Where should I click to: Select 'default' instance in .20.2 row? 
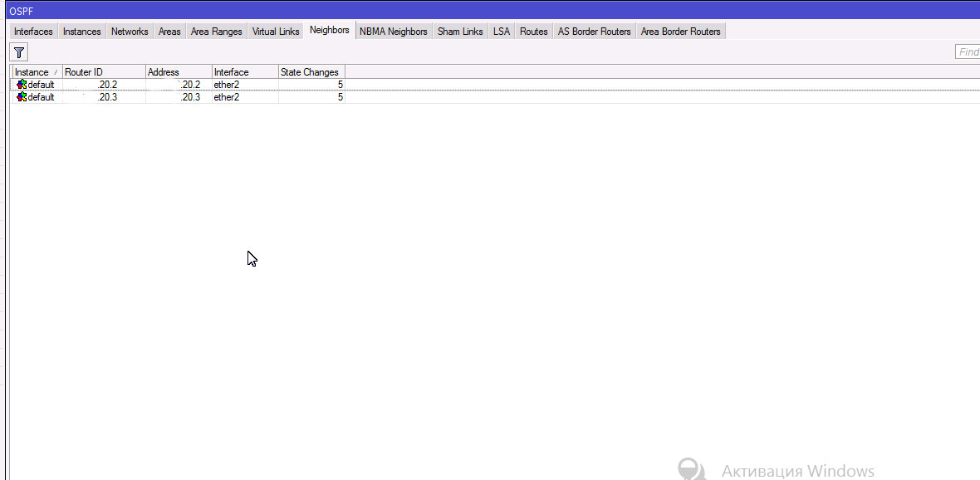[x=42, y=85]
